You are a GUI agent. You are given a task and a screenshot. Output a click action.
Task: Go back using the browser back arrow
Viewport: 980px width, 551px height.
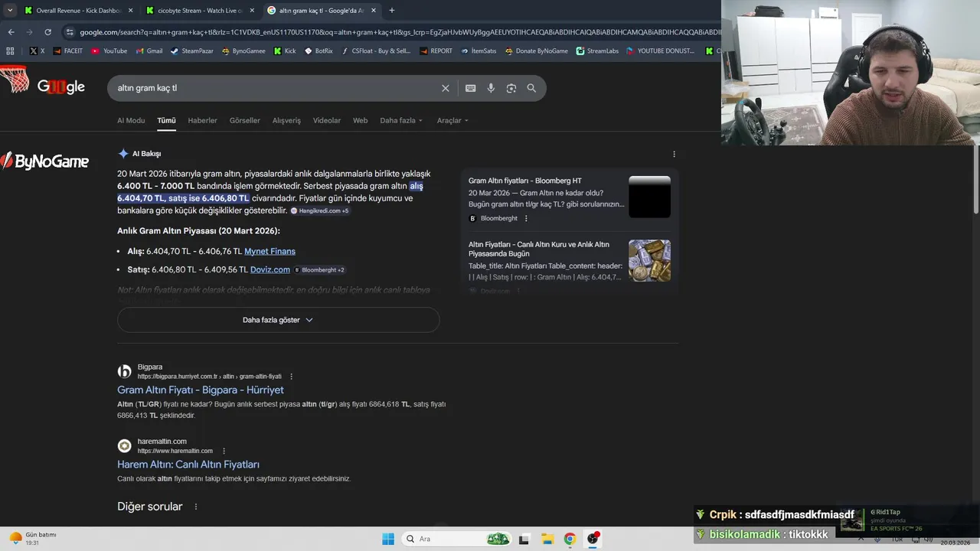pos(11,32)
